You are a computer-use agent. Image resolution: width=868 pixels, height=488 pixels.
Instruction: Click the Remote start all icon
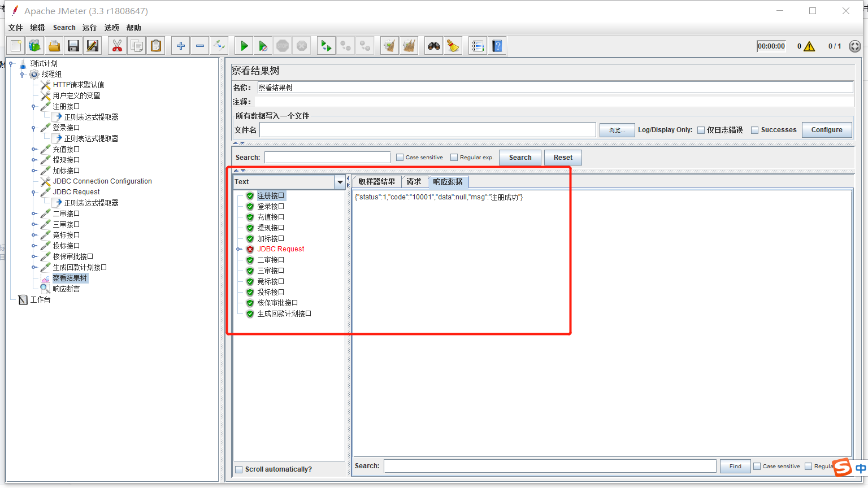pyautogui.click(x=326, y=46)
